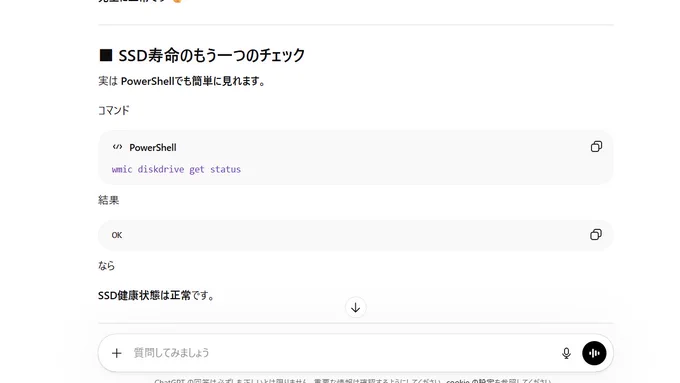Click the command text wmic diskdrive get status
Viewport: 680px width, 383px height.
(x=176, y=169)
